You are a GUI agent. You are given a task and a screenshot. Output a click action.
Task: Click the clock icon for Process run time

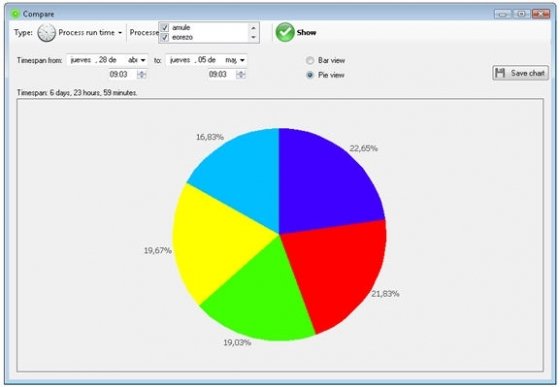coord(46,33)
